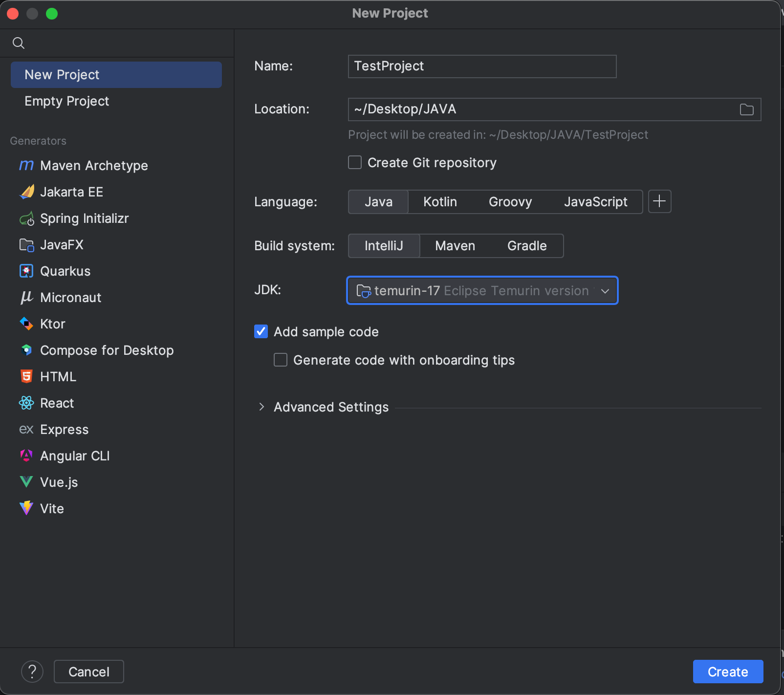Uncheck Add sample code checkbox
Viewport: 784px width, 695px height.
coord(261,331)
